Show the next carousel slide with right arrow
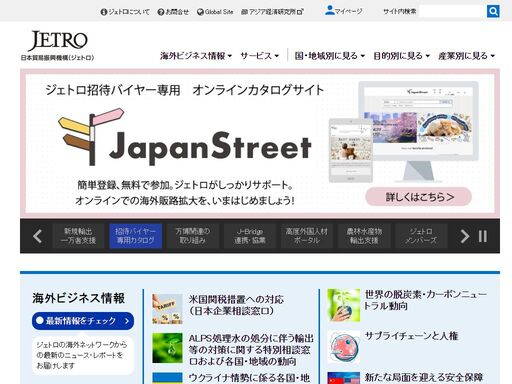512x384 pixels. coord(465,236)
